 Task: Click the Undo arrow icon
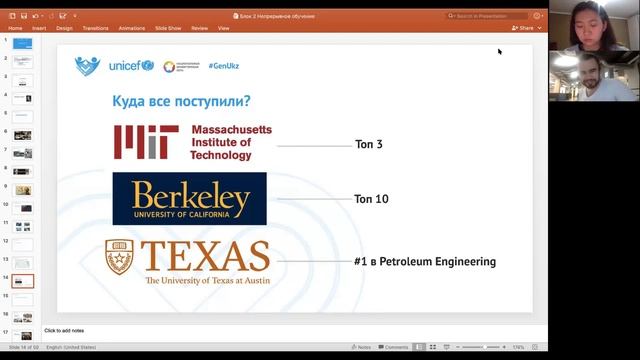35,16
